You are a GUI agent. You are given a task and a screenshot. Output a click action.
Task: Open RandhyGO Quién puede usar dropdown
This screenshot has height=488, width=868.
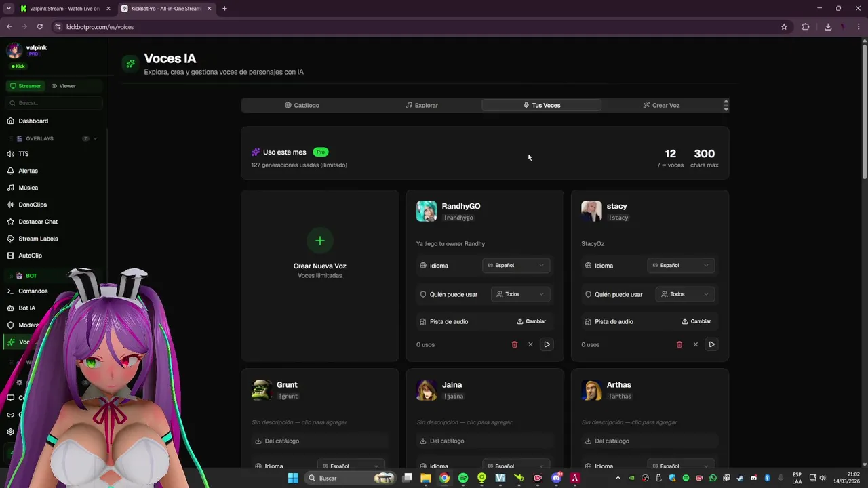[520, 294]
